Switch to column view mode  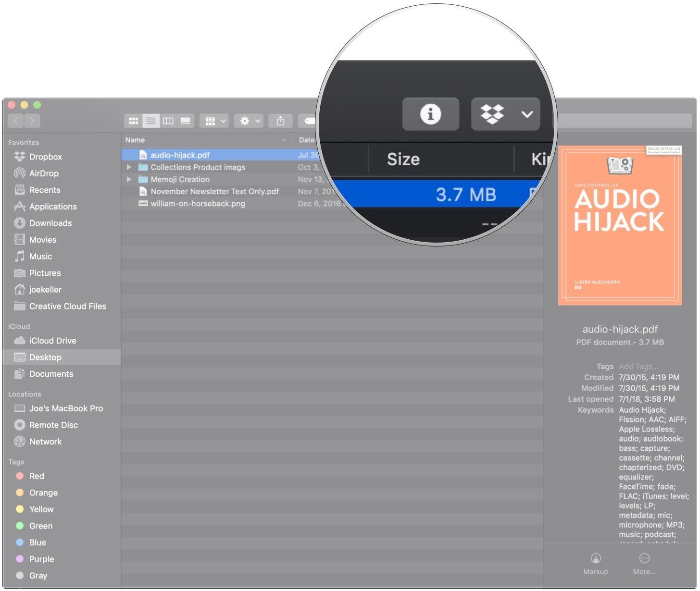168,121
